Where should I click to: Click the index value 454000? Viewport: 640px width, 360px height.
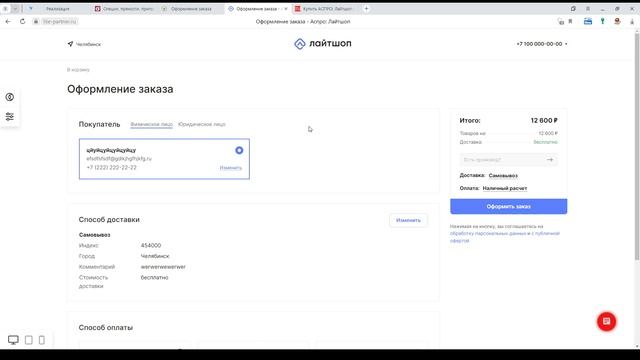click(x=151, y=246)
